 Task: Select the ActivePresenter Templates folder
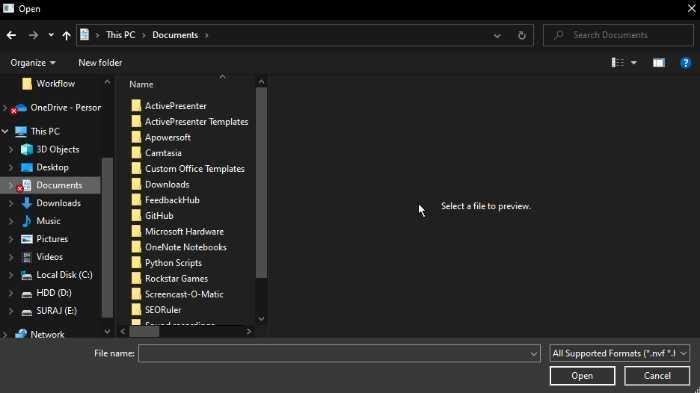[196, 121]
